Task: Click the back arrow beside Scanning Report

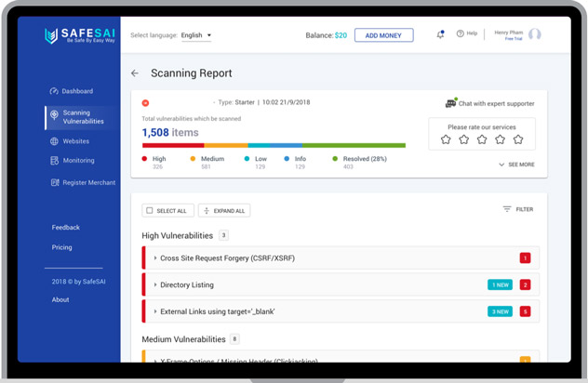Action: [x=135, y=73]
